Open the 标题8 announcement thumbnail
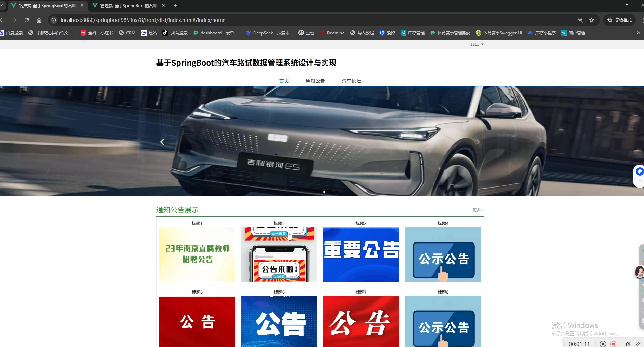The height and width of the screenshot is (347, 644). (x=443, y=322)
